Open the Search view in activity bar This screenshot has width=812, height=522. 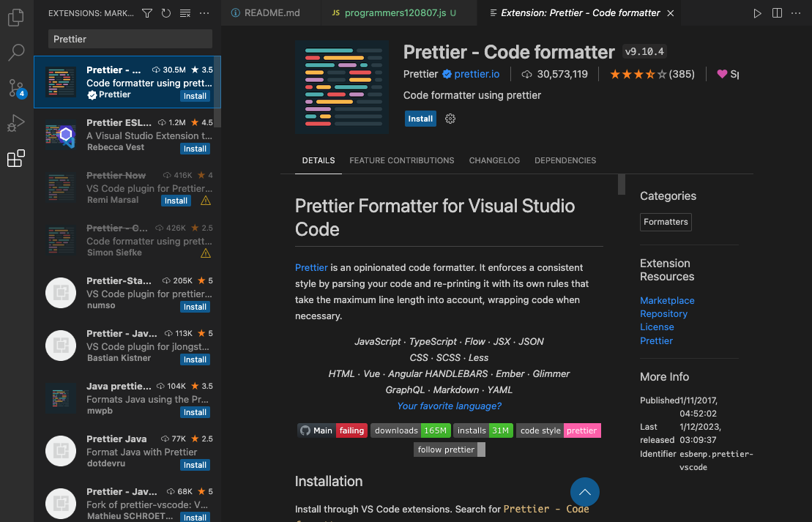coord(16,52)
